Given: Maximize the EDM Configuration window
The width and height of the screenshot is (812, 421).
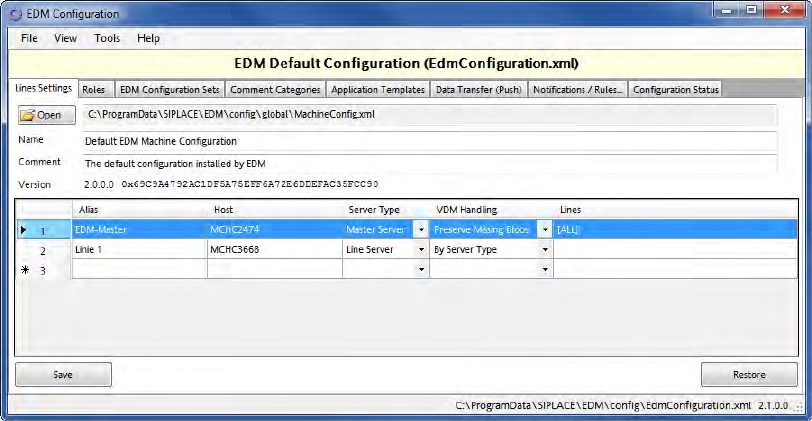Looking at the screenshot, I should tap(751, 10).
